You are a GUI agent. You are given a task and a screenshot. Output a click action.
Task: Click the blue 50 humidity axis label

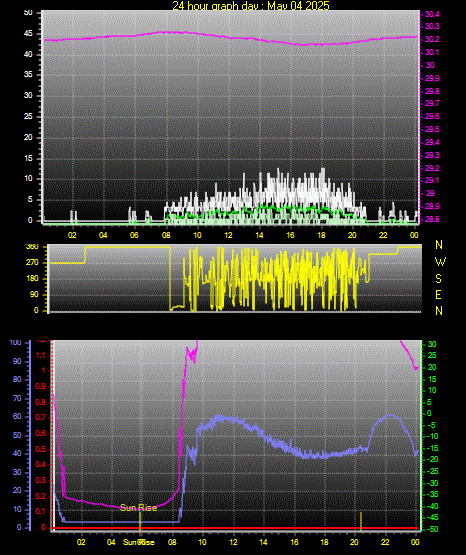[x=17, y=435]
